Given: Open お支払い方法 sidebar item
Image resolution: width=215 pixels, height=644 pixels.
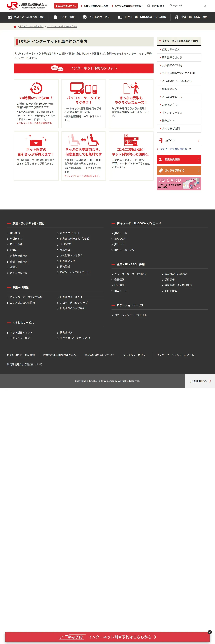Looking at the screenshot, I should click(x=179, y=105).
